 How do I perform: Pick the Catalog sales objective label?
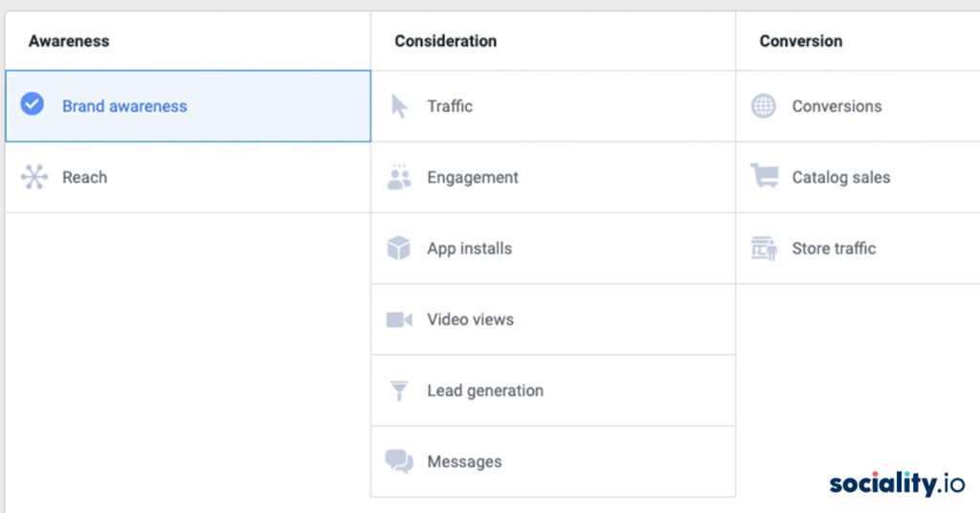tap(840, 177)
